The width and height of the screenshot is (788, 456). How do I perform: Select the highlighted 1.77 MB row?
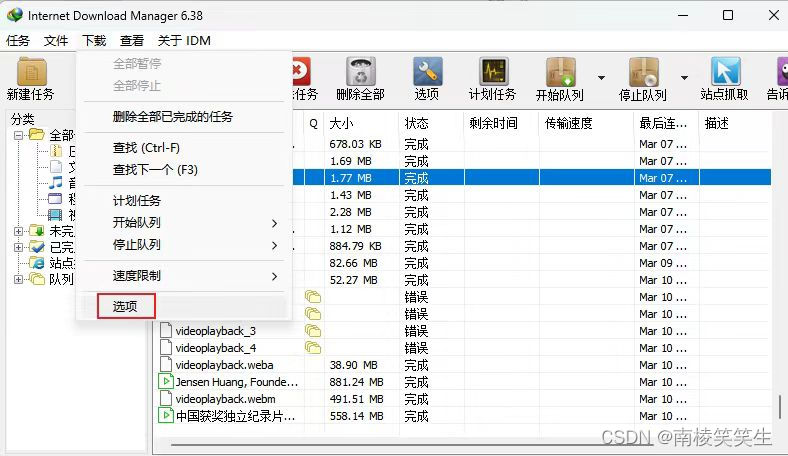pos(532,177)
